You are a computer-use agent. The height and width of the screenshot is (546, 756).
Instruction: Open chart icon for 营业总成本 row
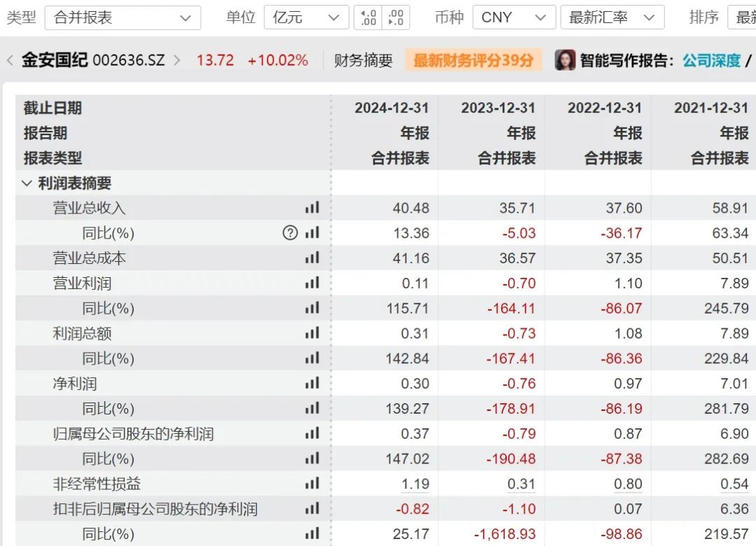[x=312, y=258]
